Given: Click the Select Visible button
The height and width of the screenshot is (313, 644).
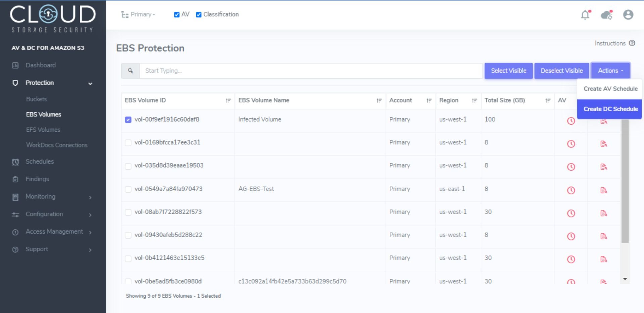Looking at the screenshot, I should pos(508,70).
